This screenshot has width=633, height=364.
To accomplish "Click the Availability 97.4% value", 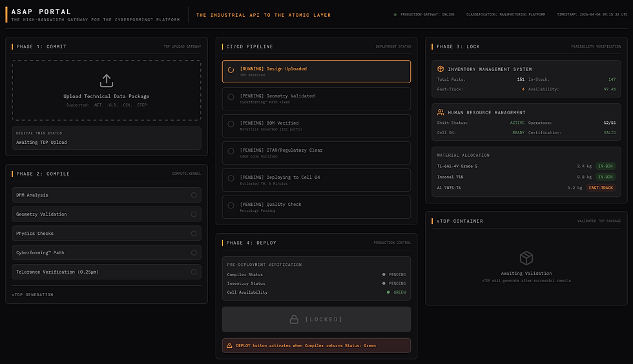I will pyautogui.click(x=610, y=89).
